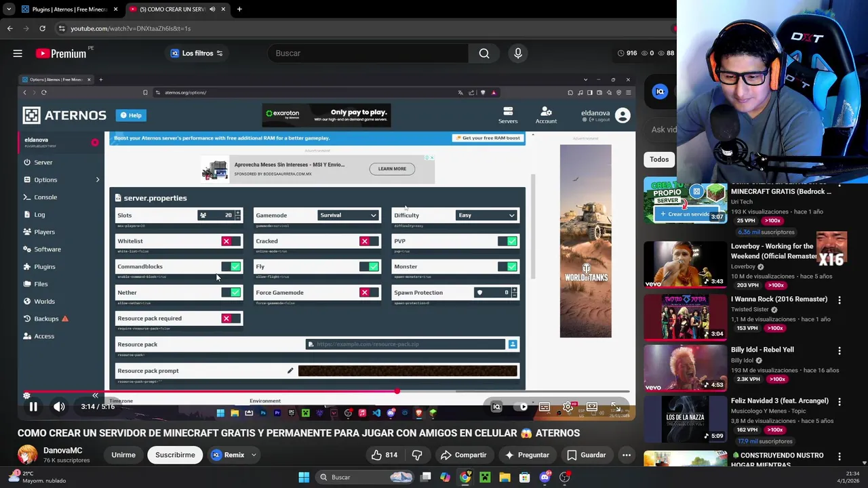The width and height of the screenshot is (868, 488).
Task: Toggle Resource pack required switch
Action: [x=231, y=319]
